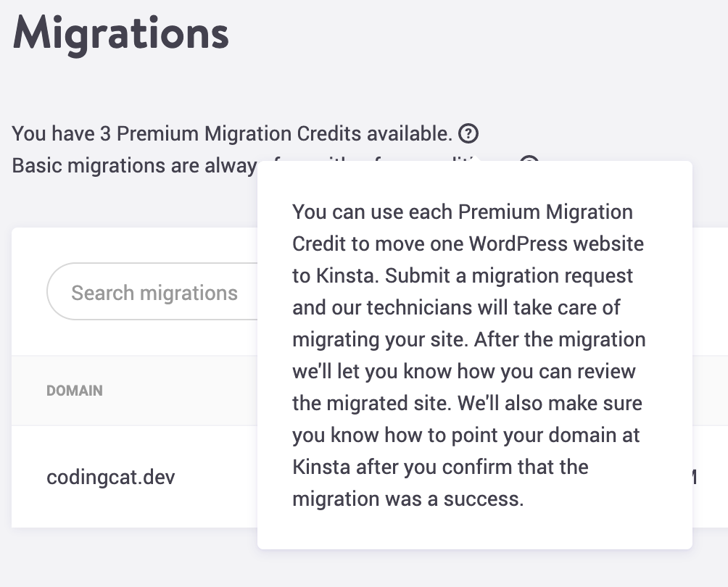Click the Premium Migration Credits available text
The height and width of the screenshot is (587, 728).
point(232,133)
